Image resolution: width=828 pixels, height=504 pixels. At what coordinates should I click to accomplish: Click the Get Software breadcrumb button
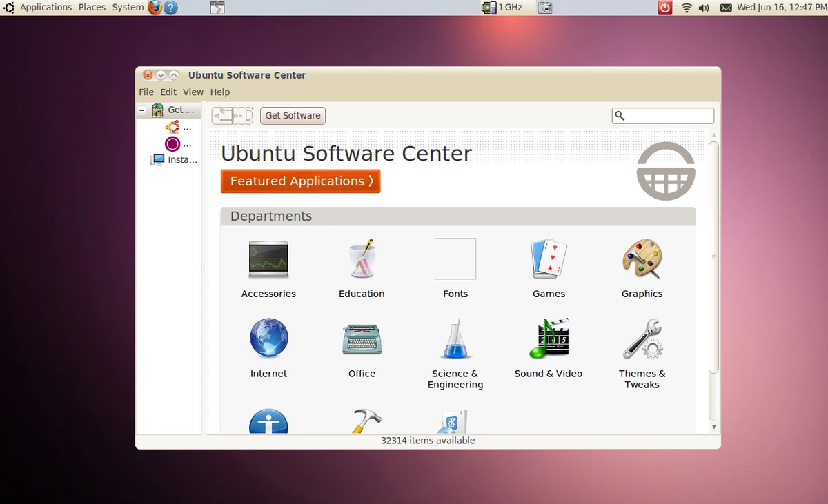tap(292, 115)
